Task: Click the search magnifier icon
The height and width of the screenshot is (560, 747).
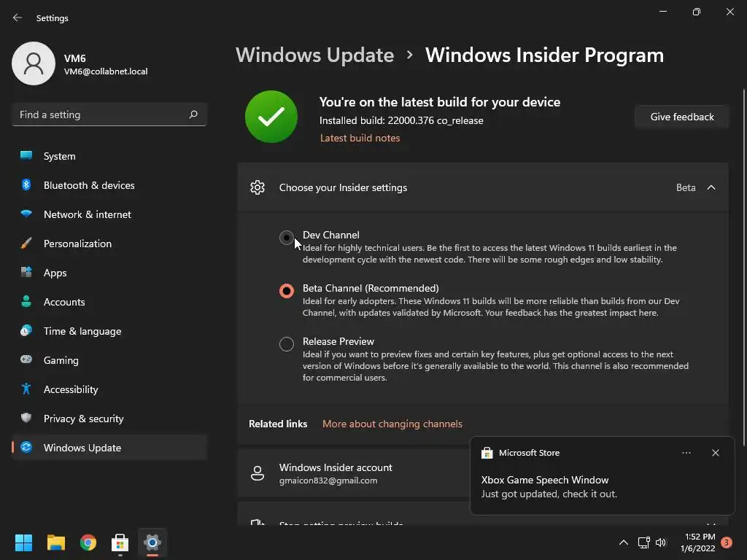Action: 193,114
